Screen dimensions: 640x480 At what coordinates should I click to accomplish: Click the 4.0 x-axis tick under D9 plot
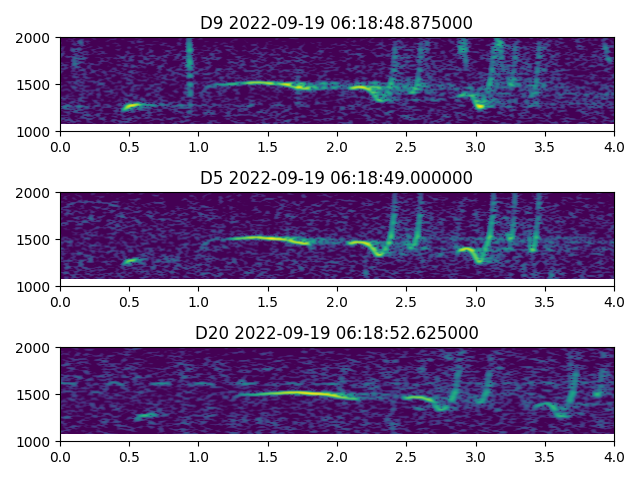click(x=614, y=146)
